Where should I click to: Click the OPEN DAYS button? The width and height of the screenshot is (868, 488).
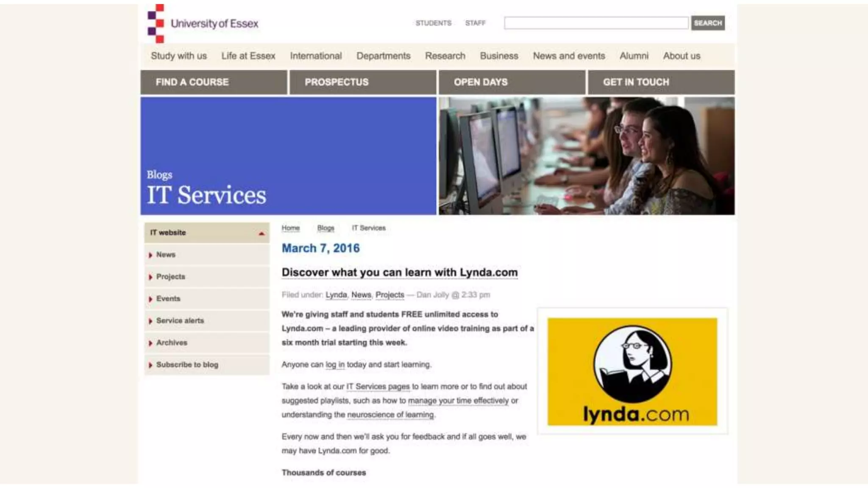point(512,82)
